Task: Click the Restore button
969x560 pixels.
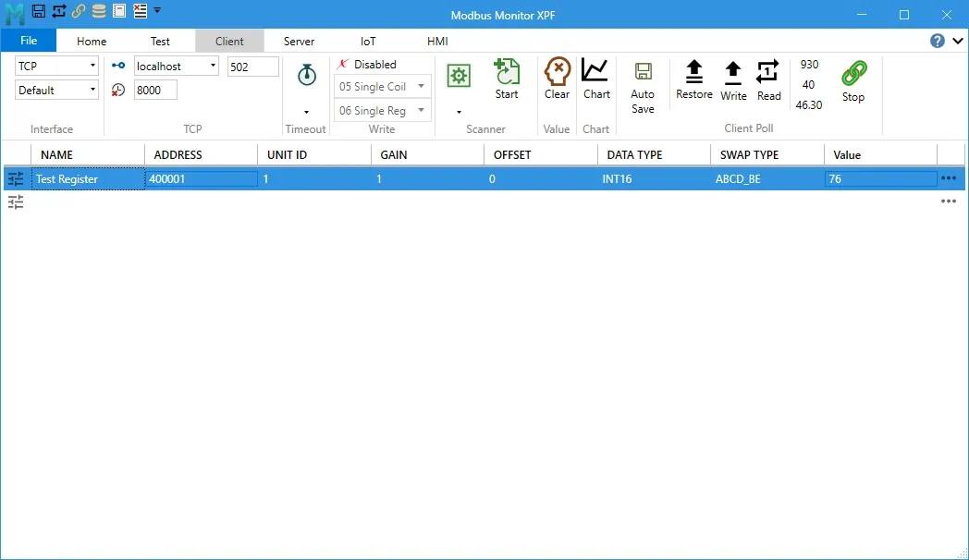Action: pyautogui.click(x=694, y=79)
